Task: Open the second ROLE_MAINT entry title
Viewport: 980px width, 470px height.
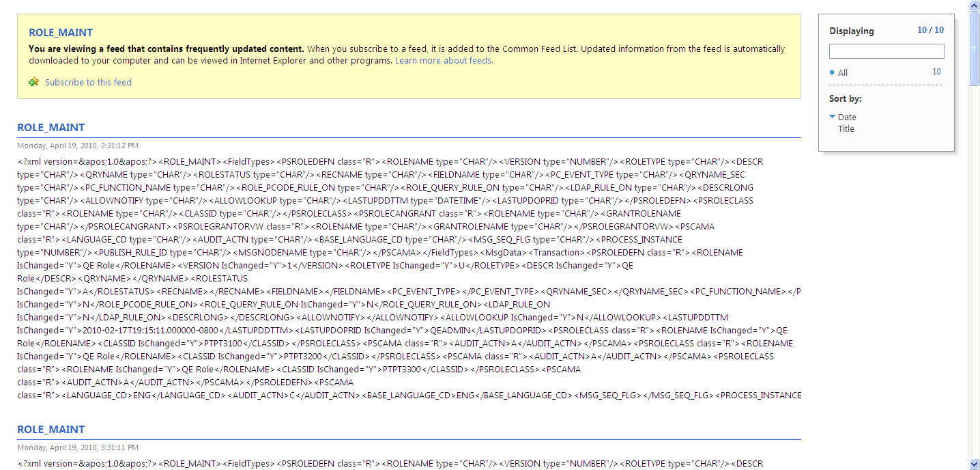Action: click(51, 429)
